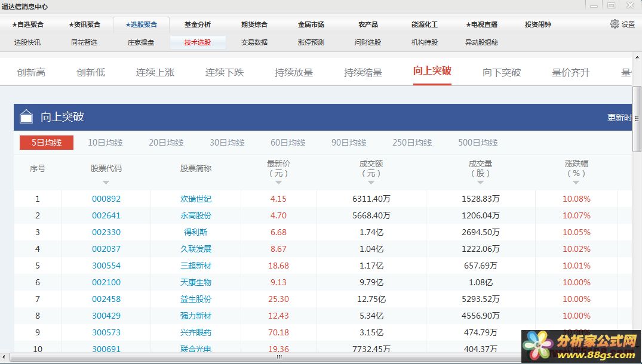Image resolution: width=642 pixels, height=364 pixels.
Task: Select 向上突破 category tab
Action: 432,71
